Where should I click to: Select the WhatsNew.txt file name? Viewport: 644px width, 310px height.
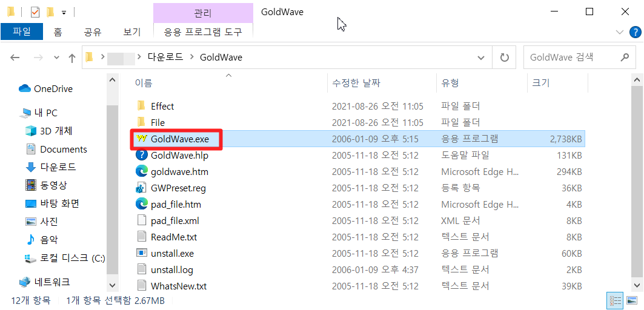(x=179, y=286)
